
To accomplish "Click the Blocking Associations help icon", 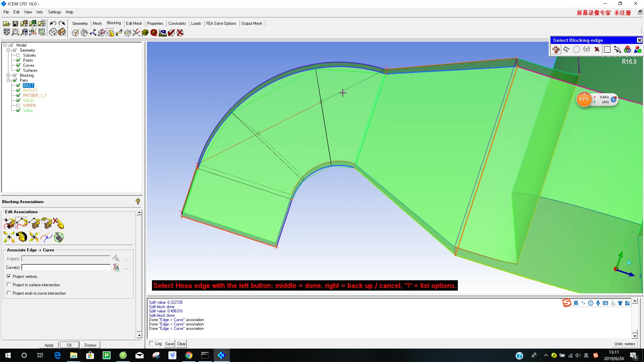I will click(x=138, y=201).
